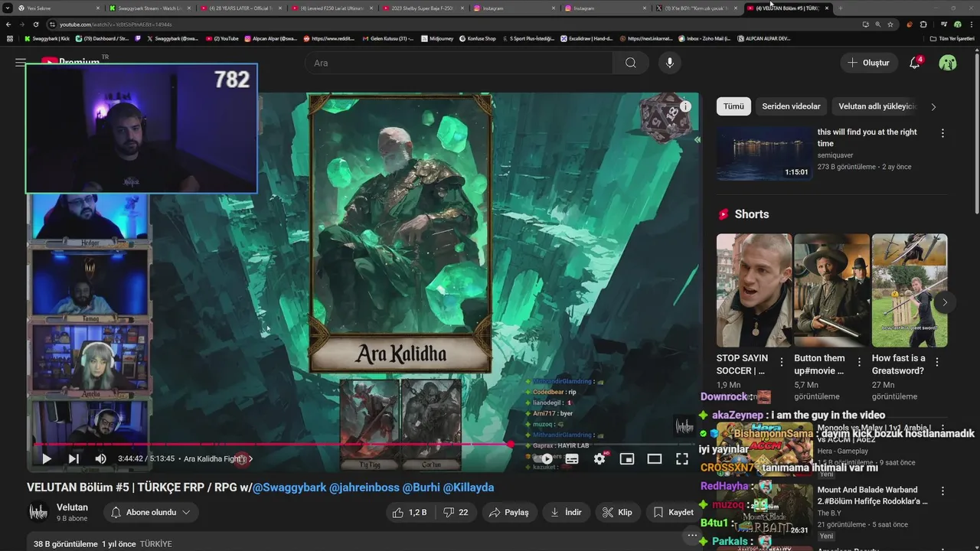Select the Seriden videolar chip

(x=791, y=106)
